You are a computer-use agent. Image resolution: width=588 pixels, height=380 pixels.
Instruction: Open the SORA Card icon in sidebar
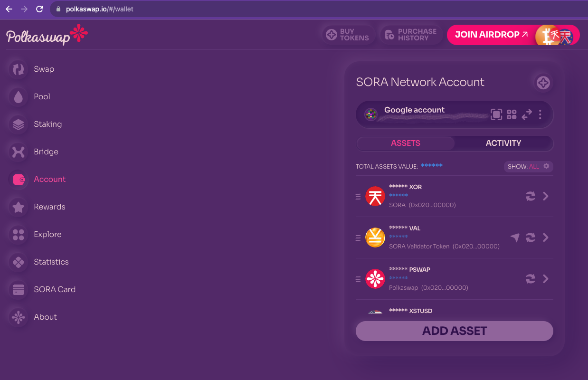(19, 290)
